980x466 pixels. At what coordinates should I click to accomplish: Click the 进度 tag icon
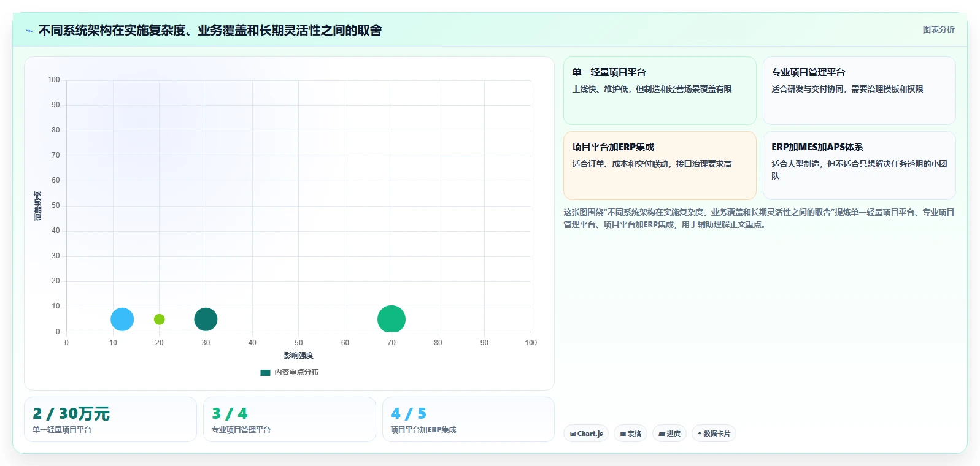662,434
